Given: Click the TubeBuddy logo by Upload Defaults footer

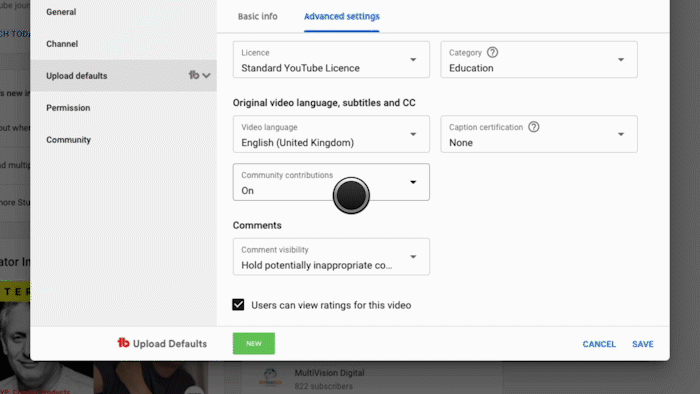Looking at the screenshot, I should tap(123, 343).
